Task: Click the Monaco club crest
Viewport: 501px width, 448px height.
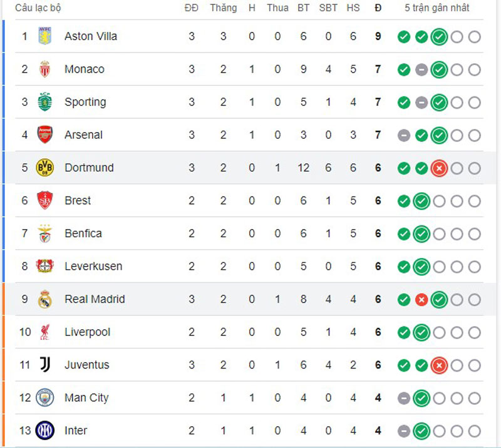Action: 44,69
